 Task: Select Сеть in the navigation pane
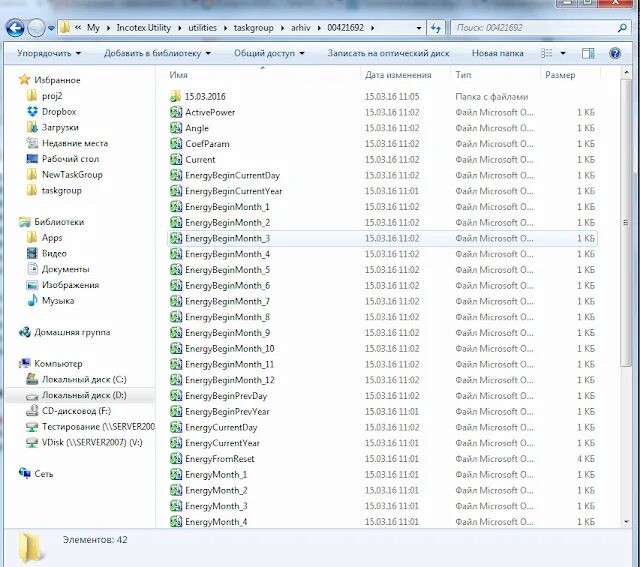click(44, 474)
